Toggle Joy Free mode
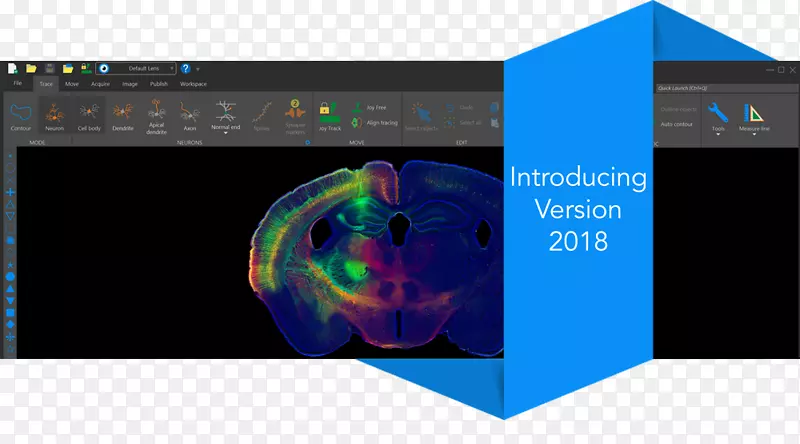The image size is (800, 444). tap(369, 108)
